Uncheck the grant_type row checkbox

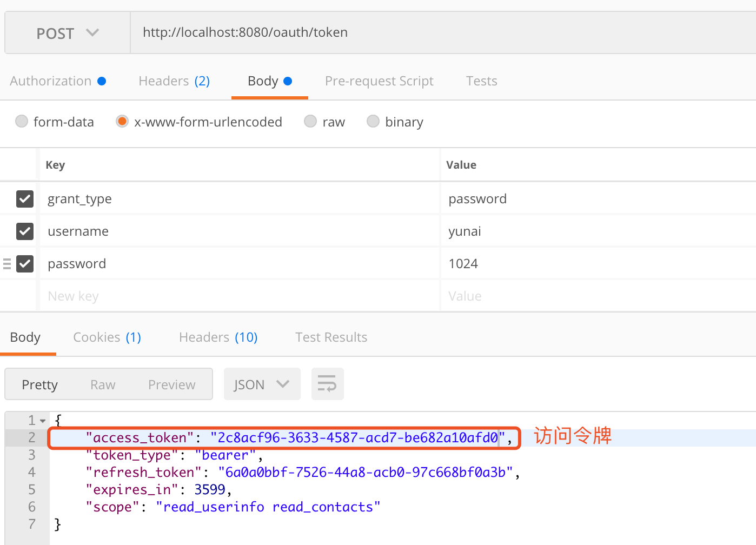pyautogui.click(x=25, y=199)
